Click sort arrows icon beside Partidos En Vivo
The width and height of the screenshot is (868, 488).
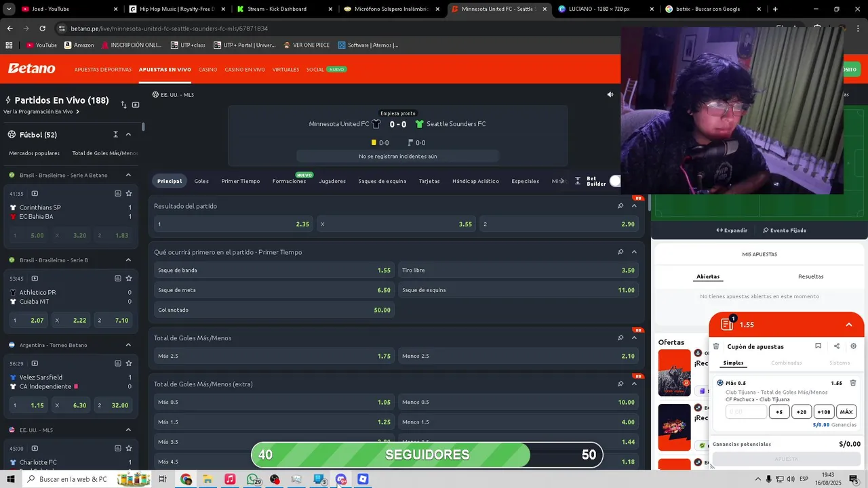coord(123,104)
